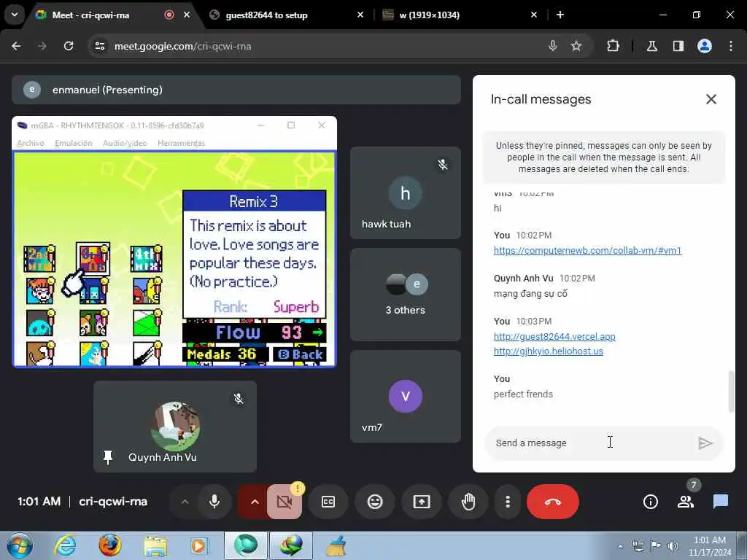Raise your hand in the call
This screenshot has width=747, height=560.
468,502
